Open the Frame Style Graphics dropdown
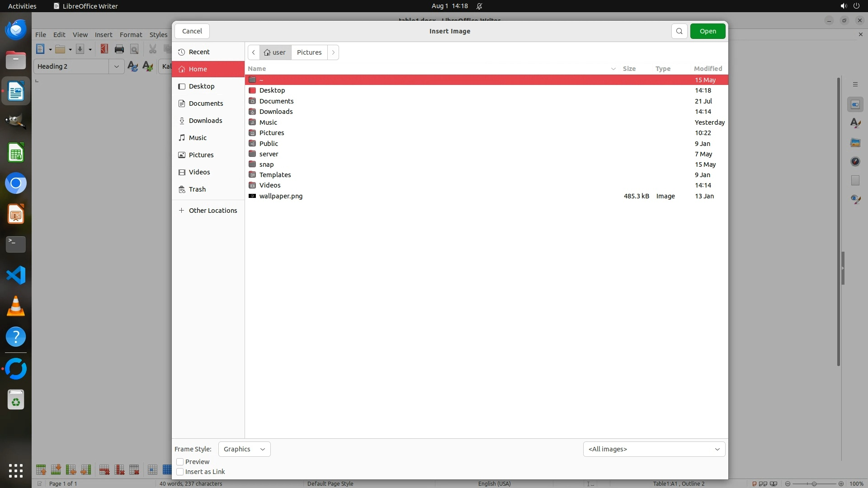The height and width of the screenshot is (488, 868). tap(244, 449)
